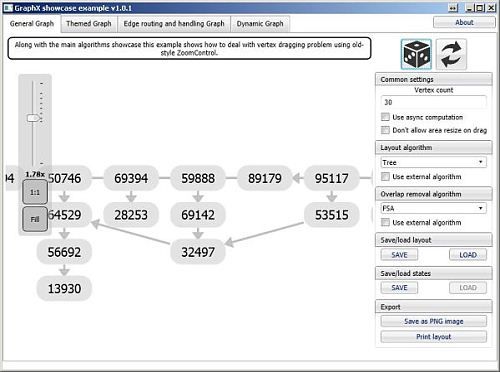
Task: Select vertex node 89179
Action: pos(265,178)
